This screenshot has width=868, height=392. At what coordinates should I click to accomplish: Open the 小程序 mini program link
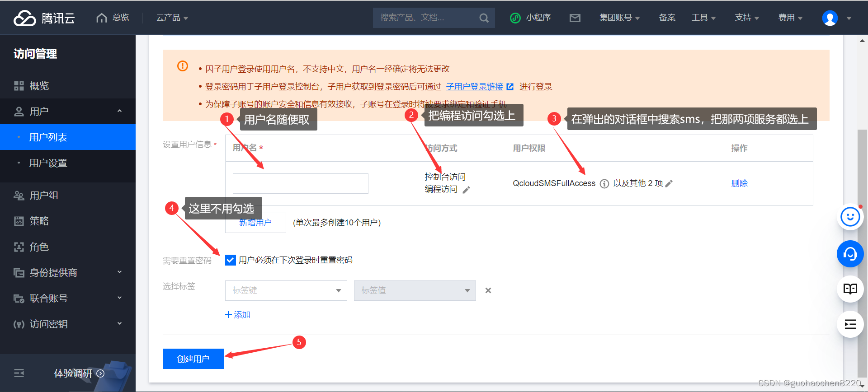pyautogui.click(x=530, y=18)
